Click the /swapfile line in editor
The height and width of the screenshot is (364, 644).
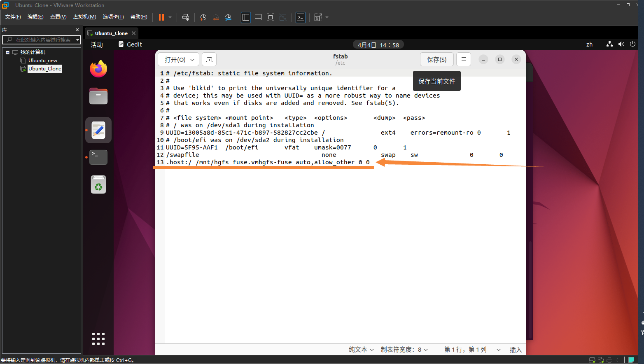point(182,155)
